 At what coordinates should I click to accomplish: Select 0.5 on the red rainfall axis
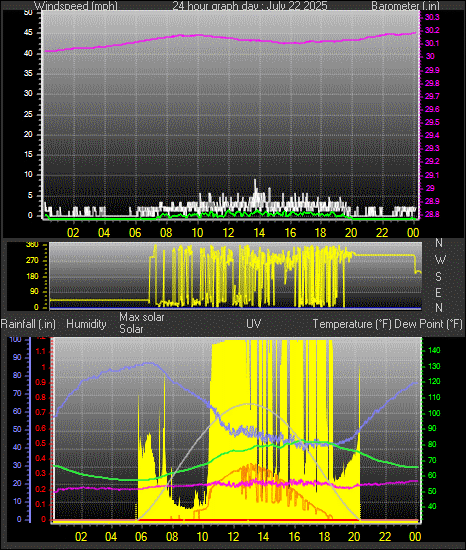pyautogui.click(x=41, y=443)
